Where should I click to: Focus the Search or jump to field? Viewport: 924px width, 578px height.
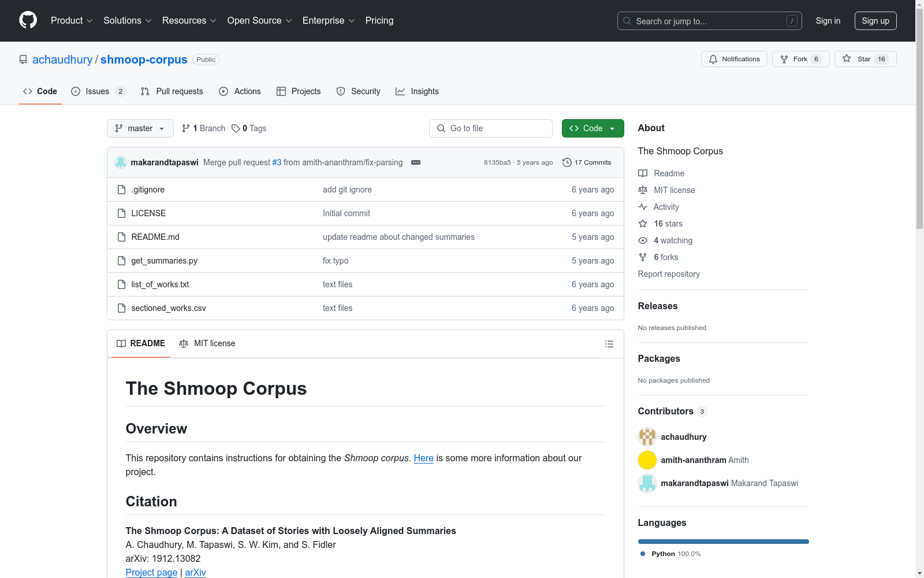710,21
